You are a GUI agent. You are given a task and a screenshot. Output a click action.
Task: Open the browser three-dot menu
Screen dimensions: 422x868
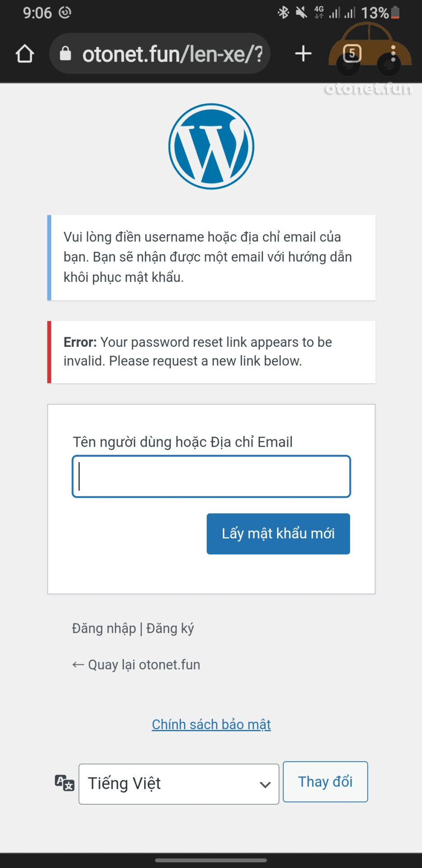393,53
